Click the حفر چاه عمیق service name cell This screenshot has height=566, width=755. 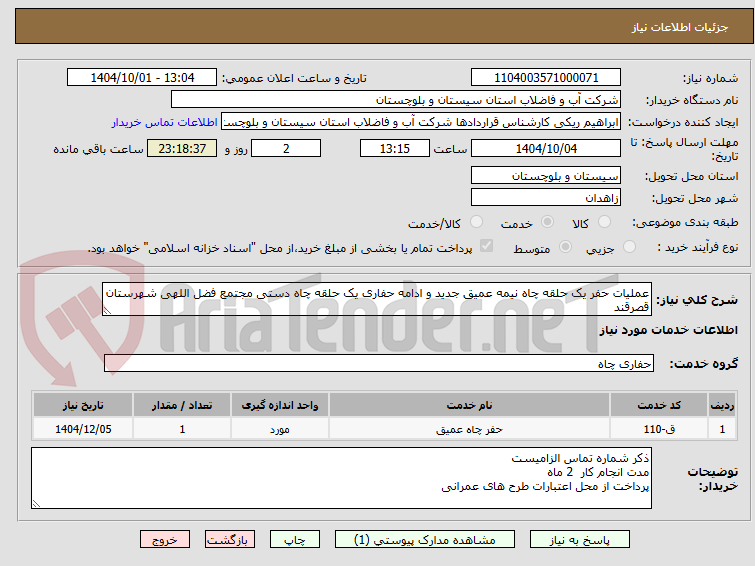coord(469,429)
